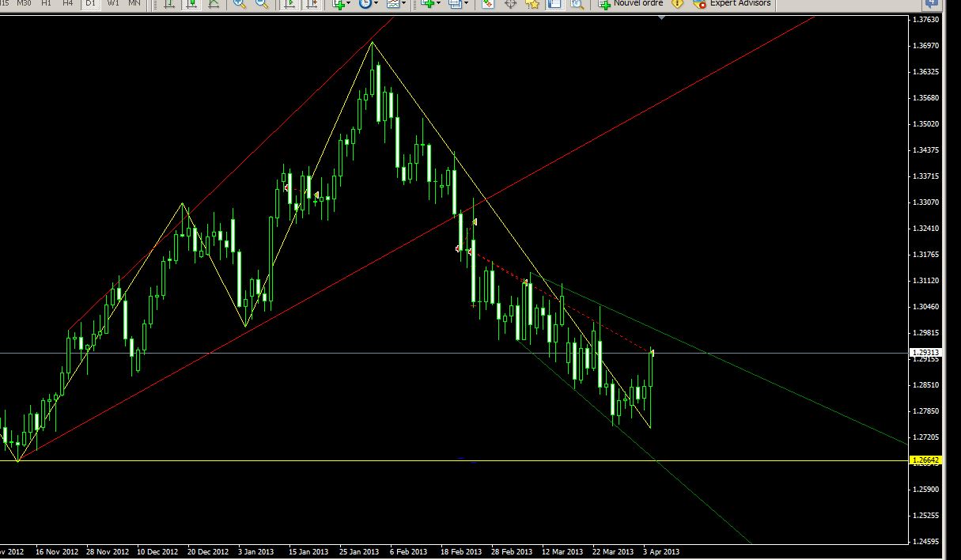Toggle H4 timeframe
This screenshot has width=961, height=560.
(x=69, y=3)
